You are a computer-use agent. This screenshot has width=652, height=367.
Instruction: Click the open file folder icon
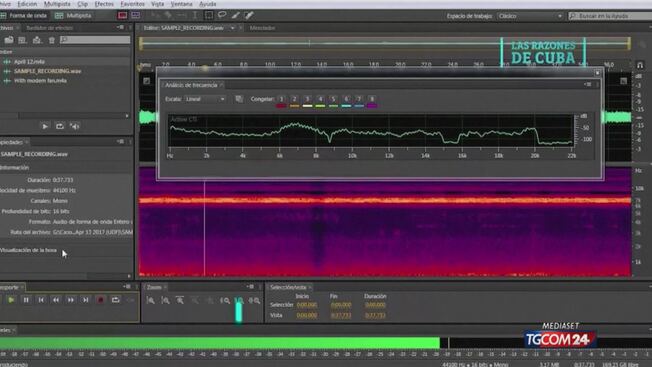click(9, 40)
